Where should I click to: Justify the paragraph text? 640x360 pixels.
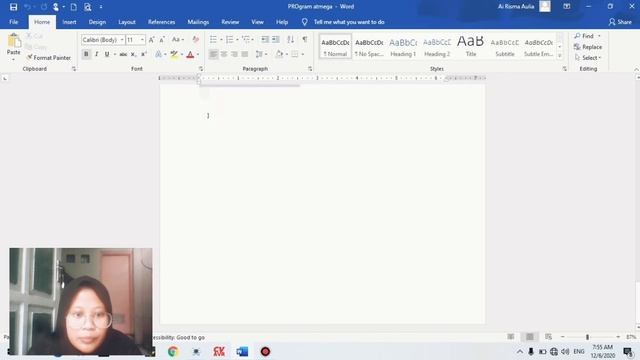(245, 54)
